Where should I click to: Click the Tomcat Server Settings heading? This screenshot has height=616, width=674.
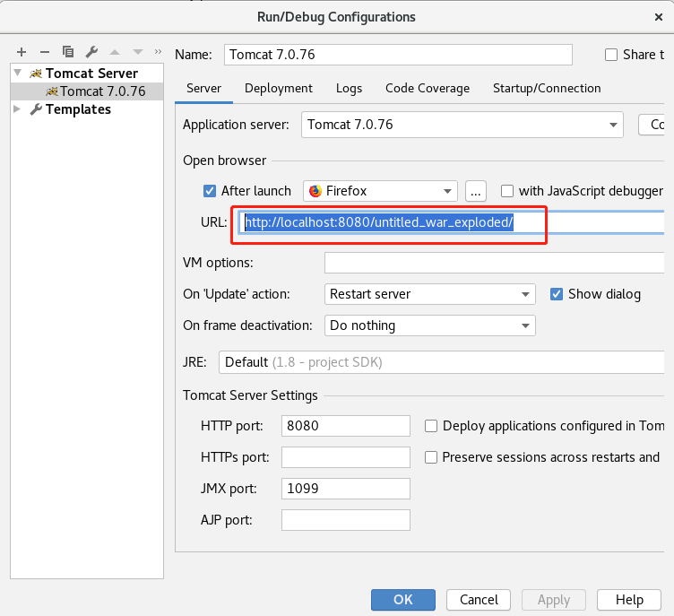click(250, 395)
